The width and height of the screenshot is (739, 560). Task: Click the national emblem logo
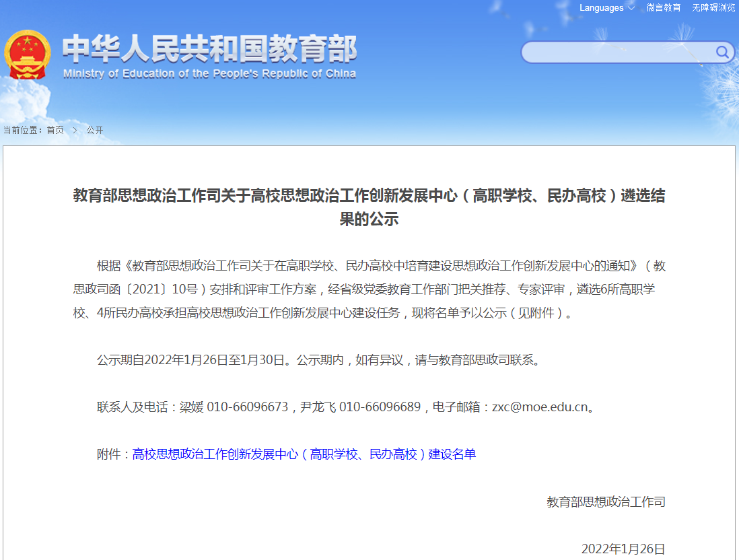click(x=28, y=54)
